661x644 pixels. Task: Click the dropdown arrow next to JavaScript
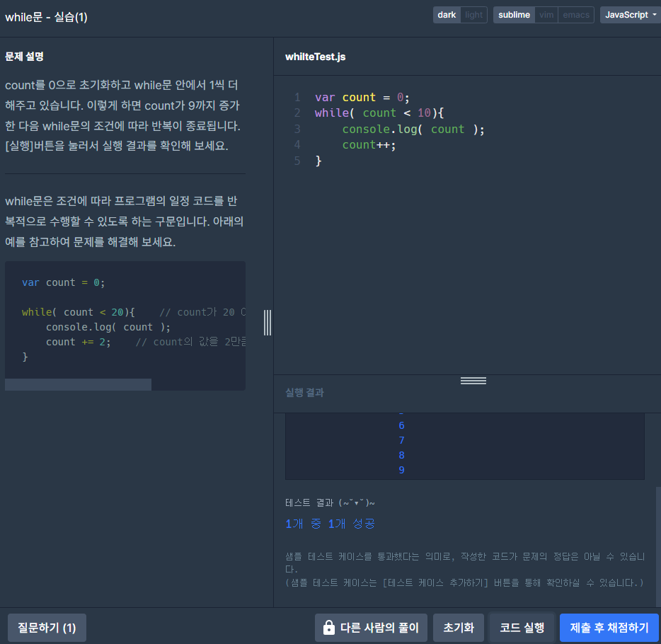(x=654, y=15)
